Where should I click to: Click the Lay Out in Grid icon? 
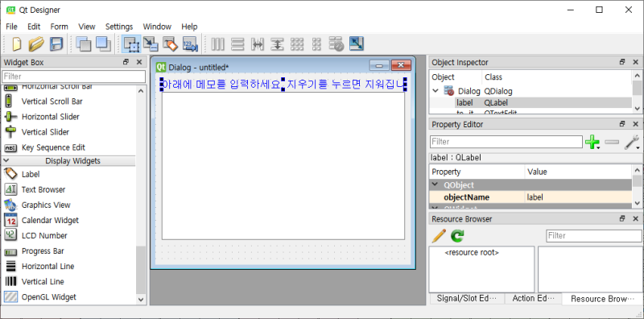pyautogui.click(x=297, y=44)
